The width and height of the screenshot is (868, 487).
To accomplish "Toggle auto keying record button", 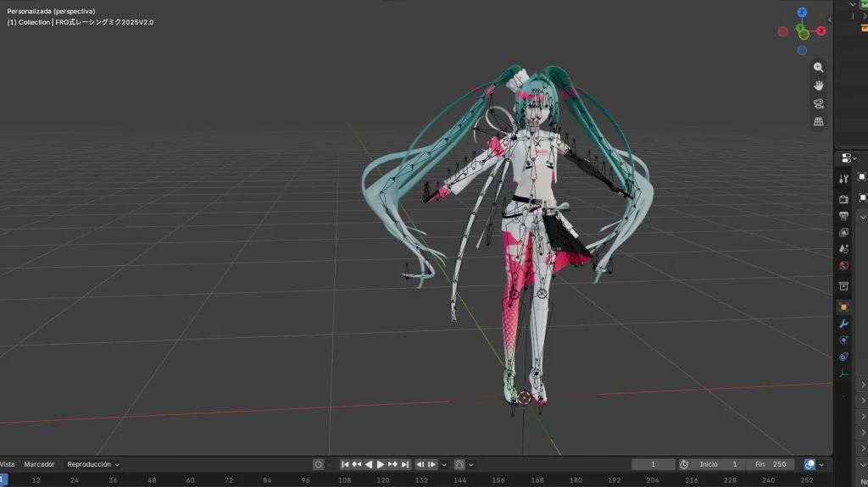I will pyautogui.click(x=319, y=464).
